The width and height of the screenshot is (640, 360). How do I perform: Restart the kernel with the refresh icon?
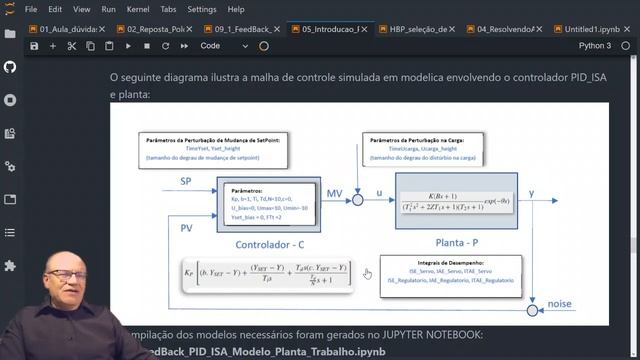(x=165, y=46)
